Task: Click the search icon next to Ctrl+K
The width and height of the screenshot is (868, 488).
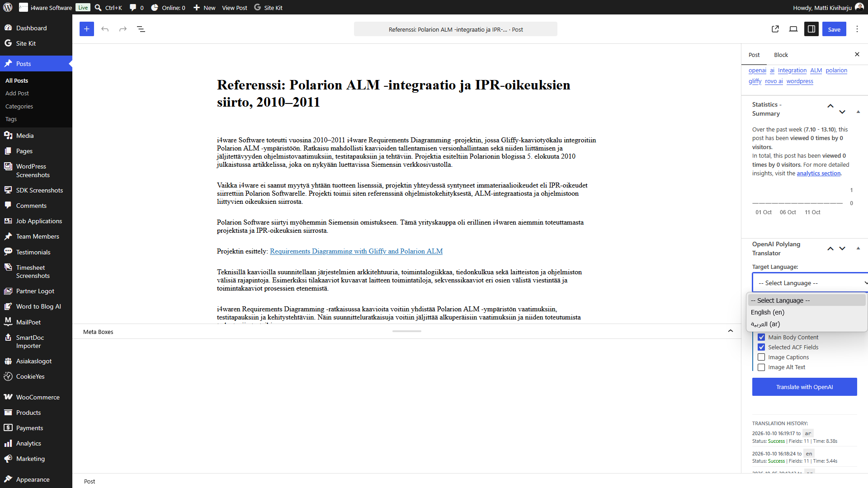Action: 98,7
